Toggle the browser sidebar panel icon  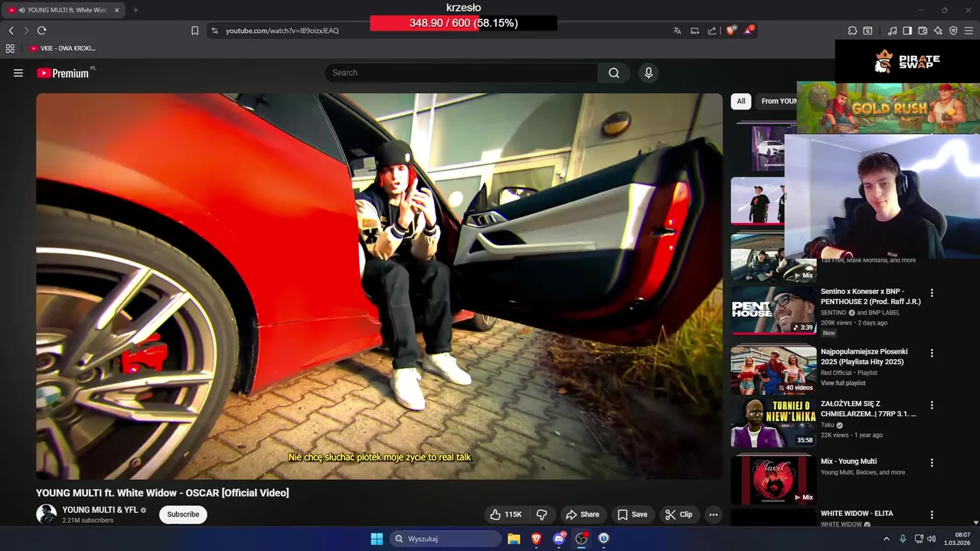click(907, 31)
